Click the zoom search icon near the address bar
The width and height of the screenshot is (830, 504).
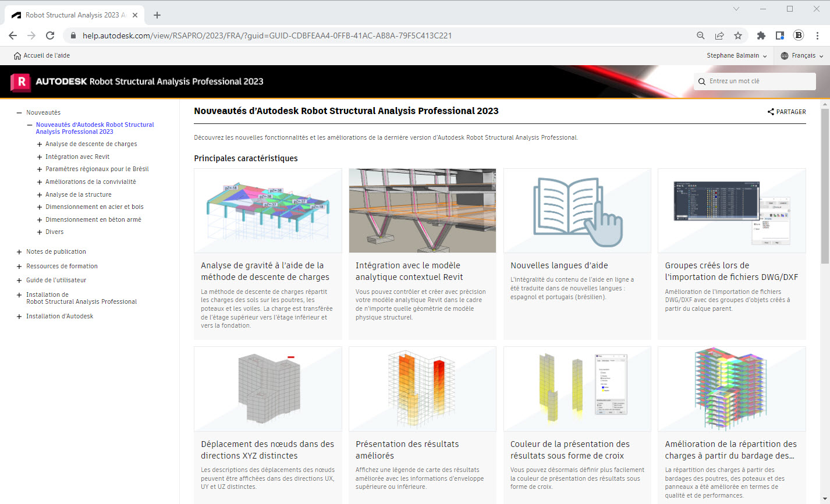coord(700,36)
